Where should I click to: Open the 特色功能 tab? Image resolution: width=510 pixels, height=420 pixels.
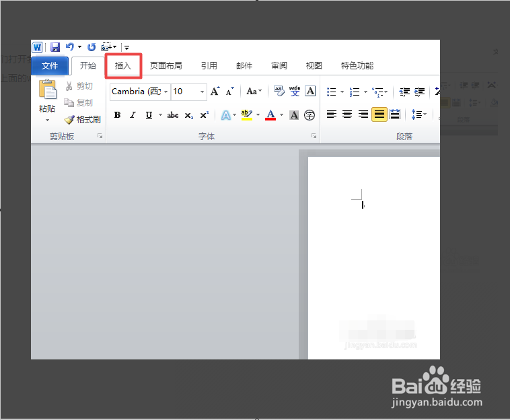(357, 66)
